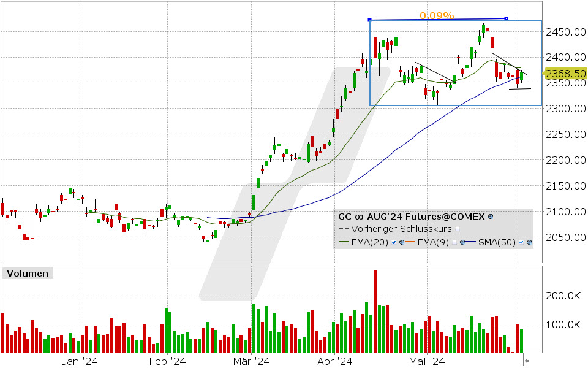
Task: Enable the Vorheriger Schlusskurs checkbox
Action: point(458,229)
